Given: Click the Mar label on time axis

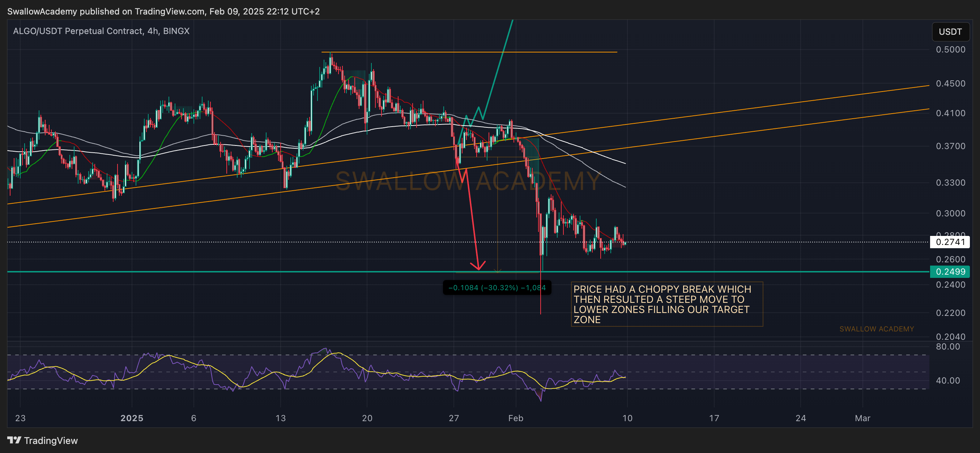Looking at the screenshot, I should (x=863, y=418).
